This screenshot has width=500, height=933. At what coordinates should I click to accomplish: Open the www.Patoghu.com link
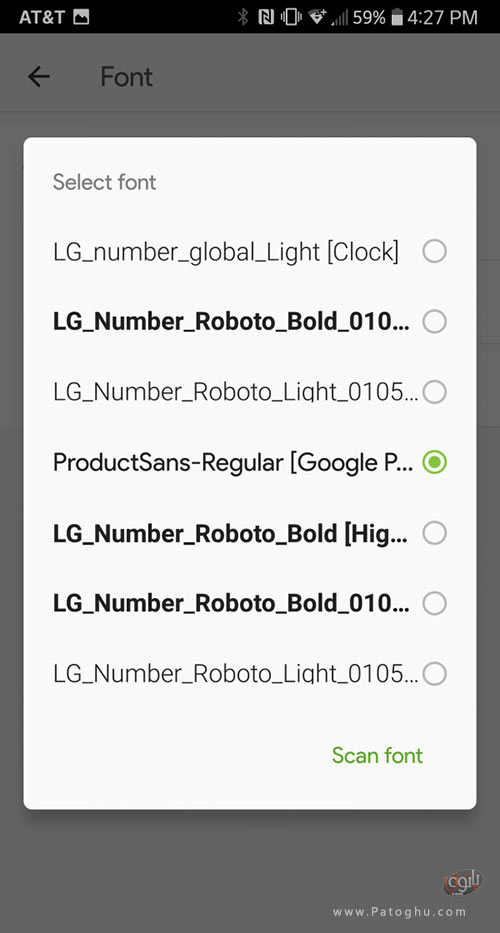click(x=399, y=912)
